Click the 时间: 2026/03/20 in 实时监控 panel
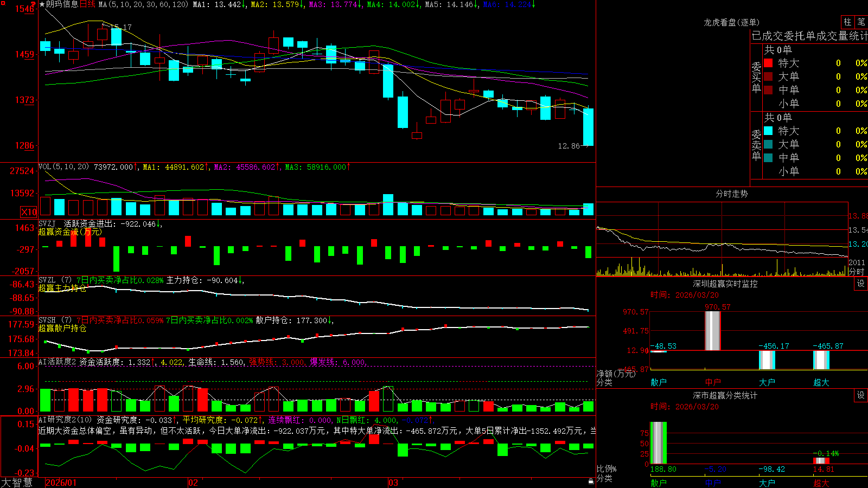 pos(685,295)
